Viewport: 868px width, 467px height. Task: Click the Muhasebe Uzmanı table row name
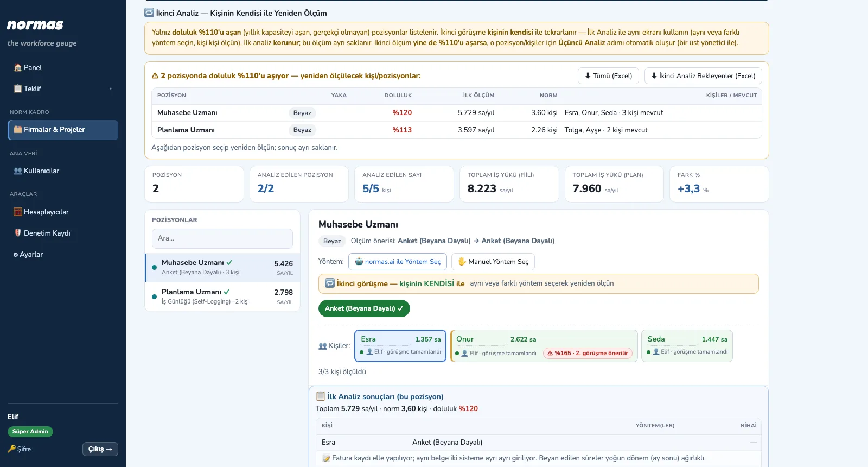pyautogui.click(x=187, y=113)
